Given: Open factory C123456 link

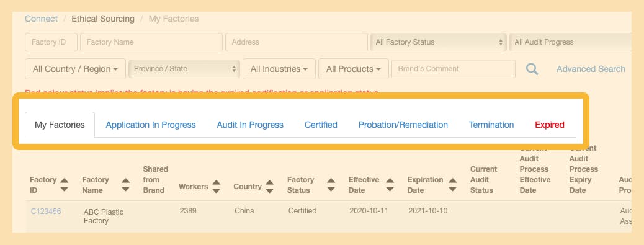Looking at the screenshot, I should [x=46, y=212].
